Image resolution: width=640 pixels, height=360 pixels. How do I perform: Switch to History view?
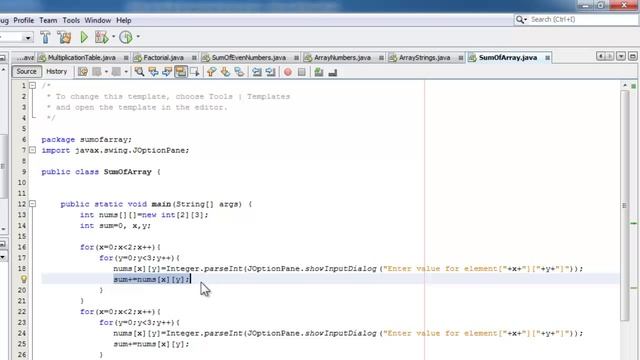click(56, 71)
